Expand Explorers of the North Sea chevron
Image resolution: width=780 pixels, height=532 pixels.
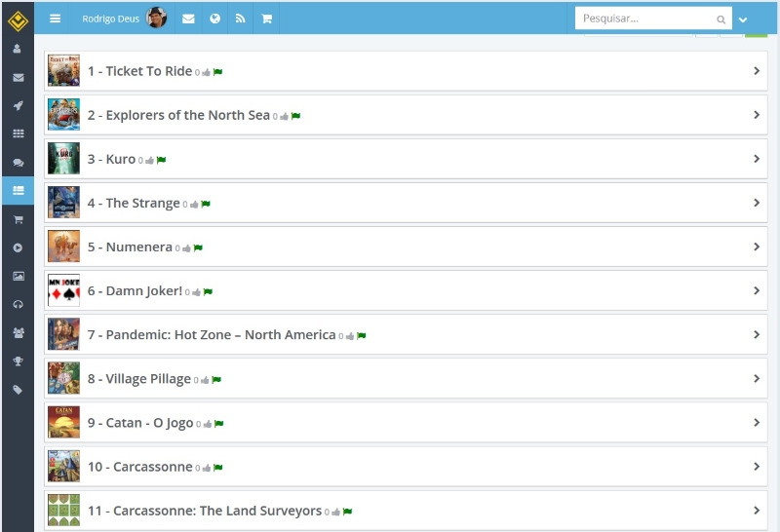(x=757, y=115)
